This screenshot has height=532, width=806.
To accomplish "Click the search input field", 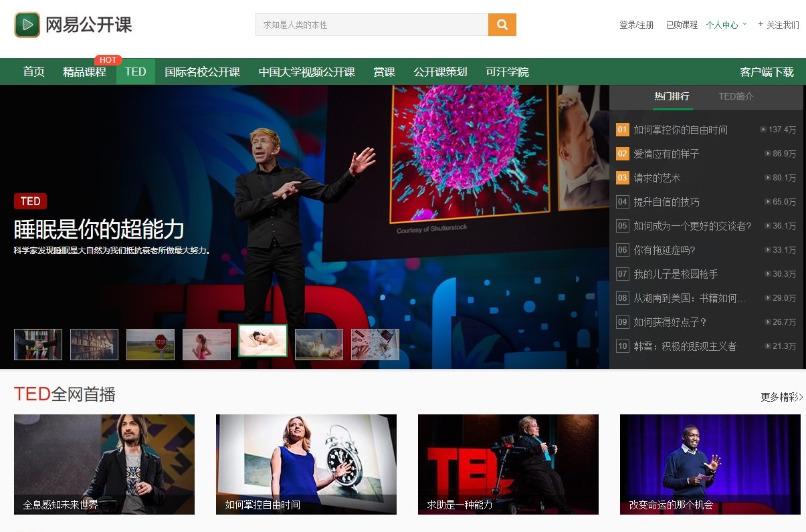I will click(371, 23).
